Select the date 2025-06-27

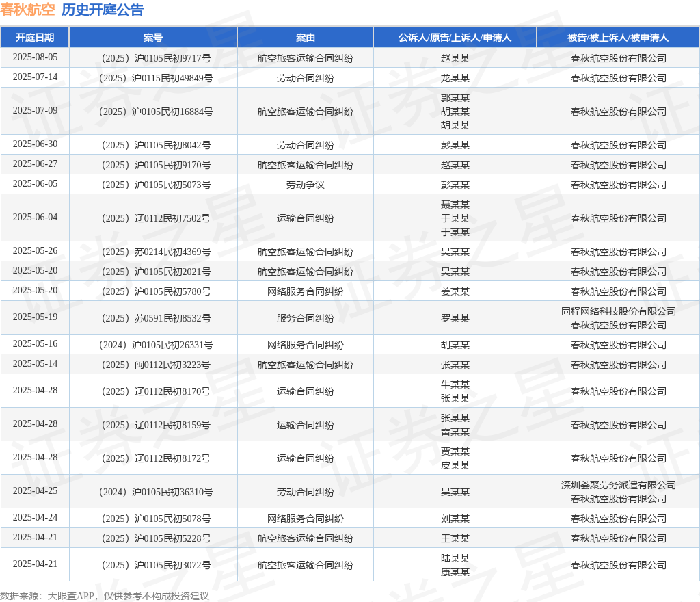(x=35, y=163)
